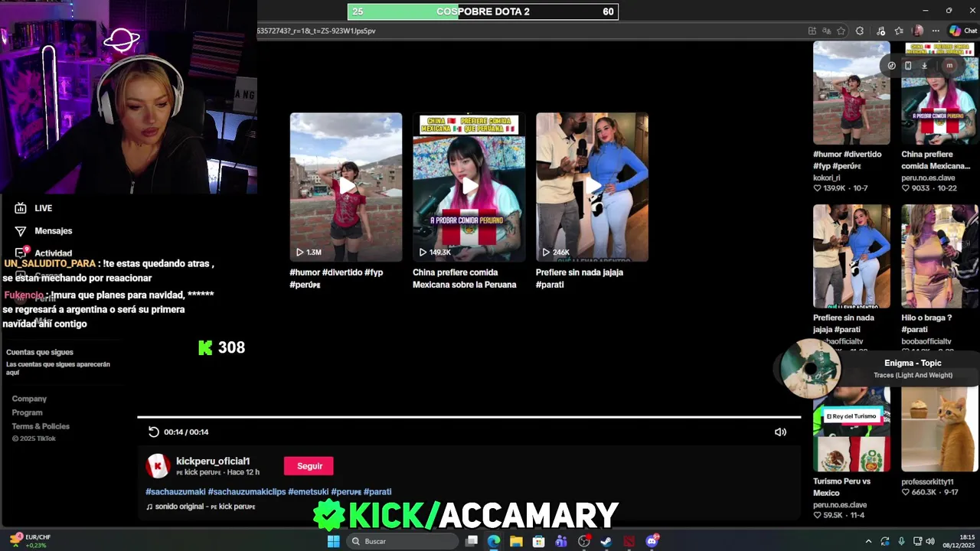This screenshot has width=980, height=551.
Task: Open the system tray network icon
Action: coord(917,541)
